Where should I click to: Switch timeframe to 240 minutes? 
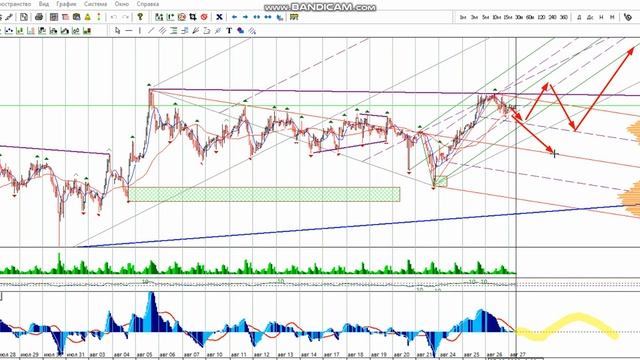552,17
